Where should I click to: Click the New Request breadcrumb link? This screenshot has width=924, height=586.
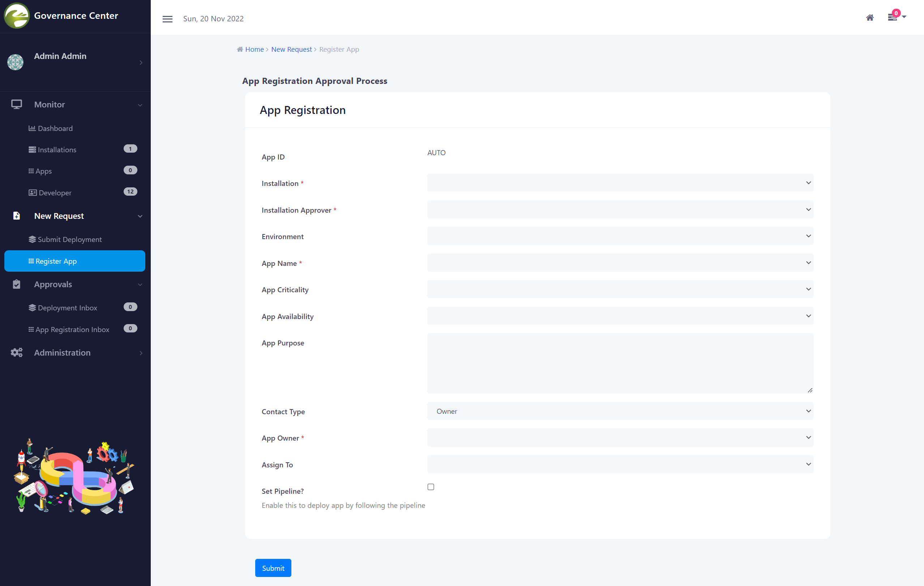pyautogui.click(x=291, y=49)
